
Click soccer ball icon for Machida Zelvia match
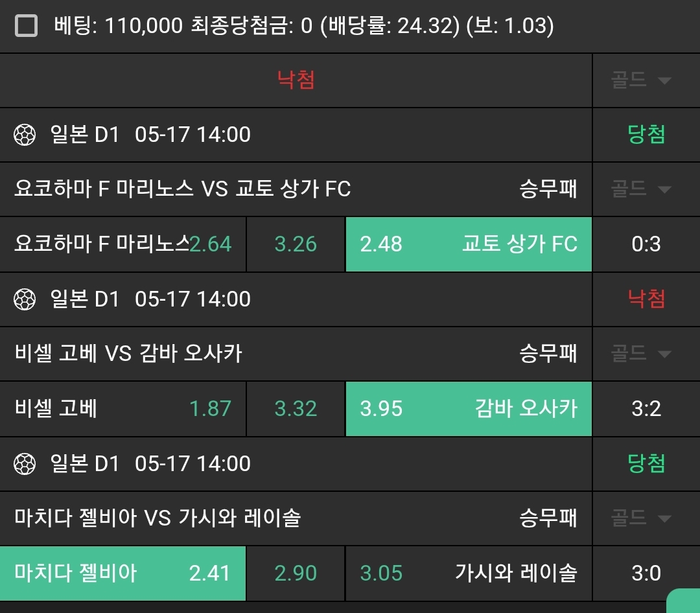tap(25, 464)
